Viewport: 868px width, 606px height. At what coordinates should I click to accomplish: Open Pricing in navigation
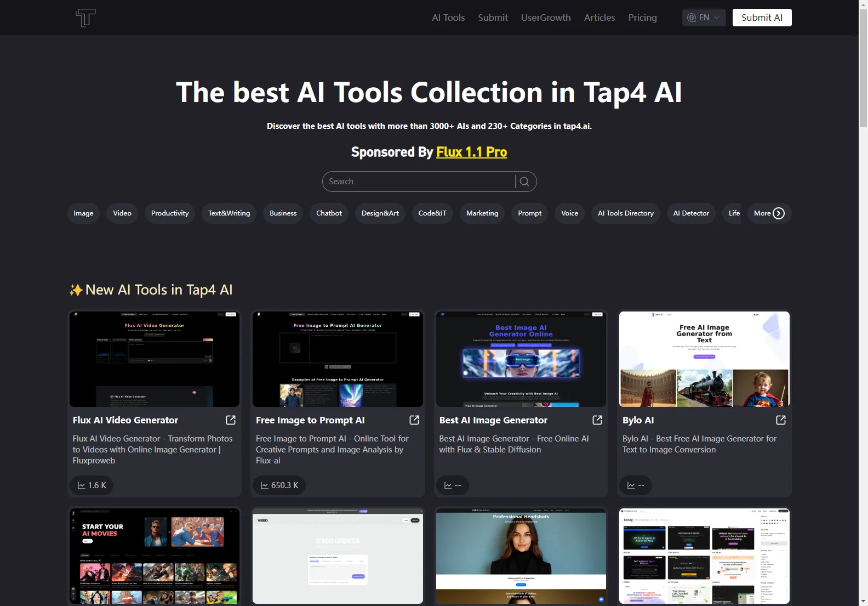coord(642,18)
